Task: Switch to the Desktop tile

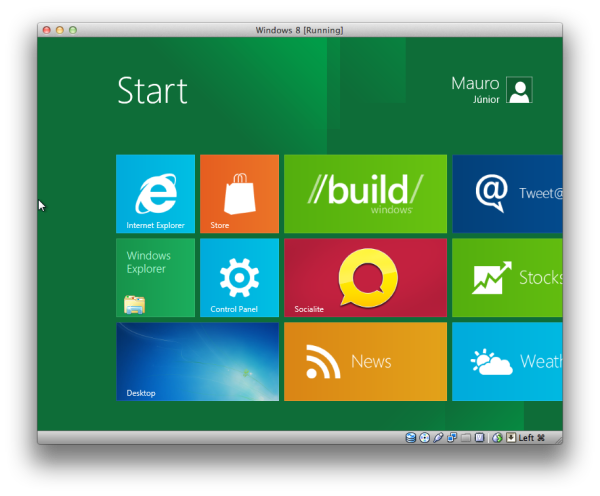Action: pyautogui.click(x=197, y=362)
